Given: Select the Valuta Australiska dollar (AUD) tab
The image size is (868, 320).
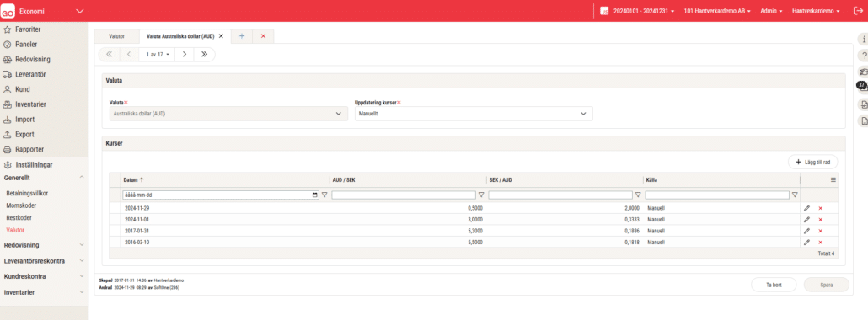Looking at the screenshot, I should tap(179, 36).
